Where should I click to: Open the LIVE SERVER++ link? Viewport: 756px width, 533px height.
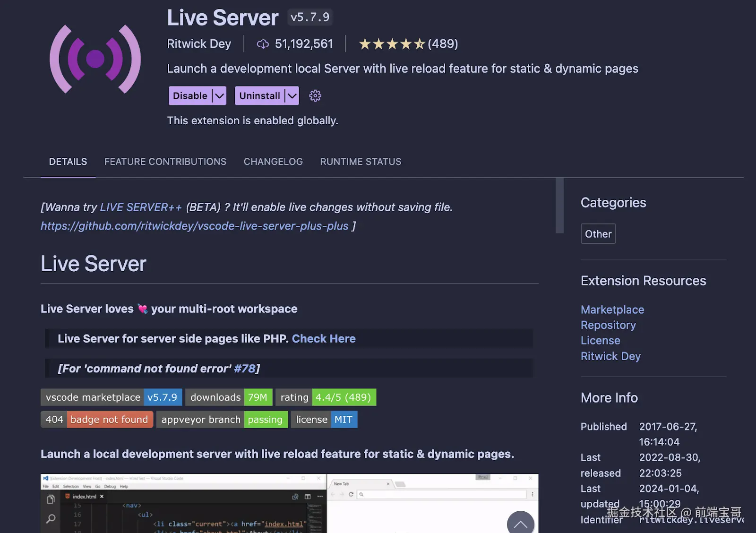pos(141,207)
